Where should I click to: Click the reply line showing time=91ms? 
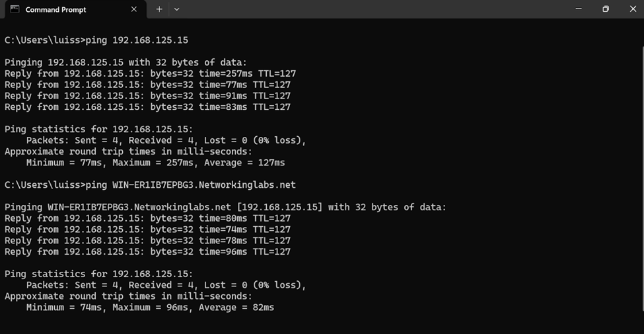[x=147, y=97]
